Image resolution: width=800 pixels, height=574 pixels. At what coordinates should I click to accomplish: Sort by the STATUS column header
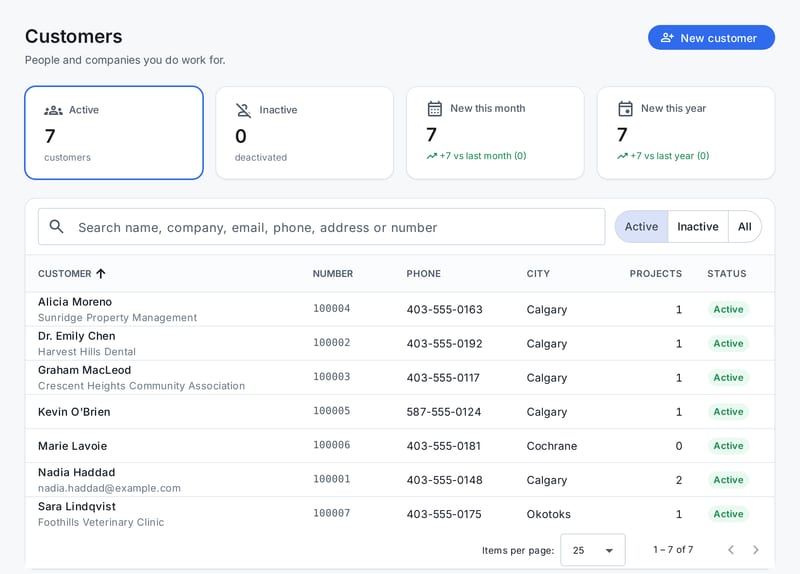pos(727,274)
